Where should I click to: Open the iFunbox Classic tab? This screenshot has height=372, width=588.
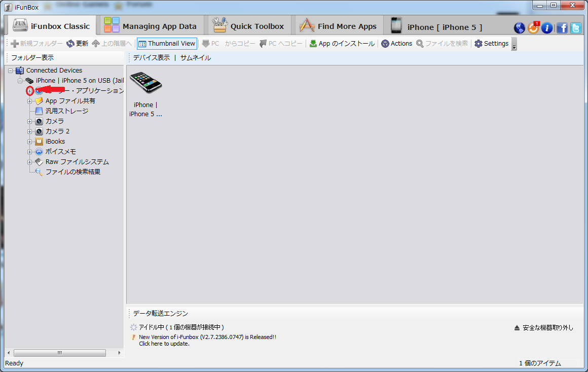(52, 26)
